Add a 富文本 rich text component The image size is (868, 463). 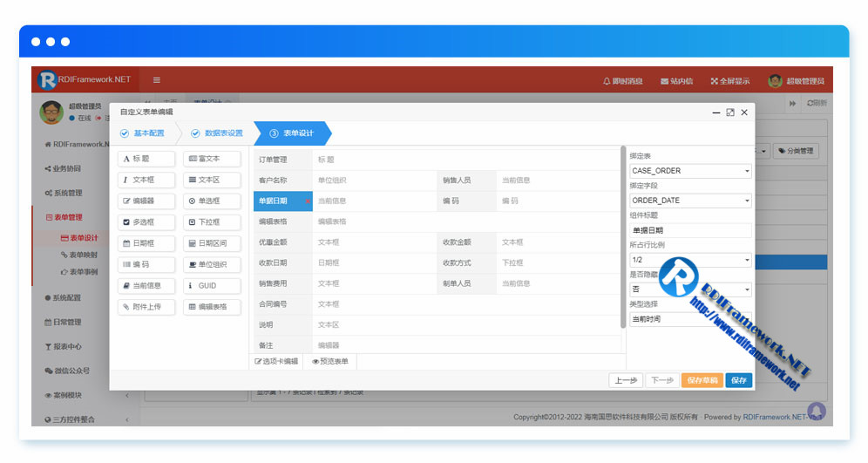[212, 159]
